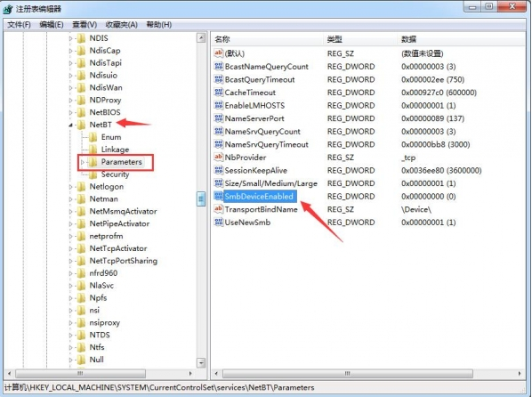Select the Parameters folder icon
This screenshot has width=532, height=397.
pos(93,162)
